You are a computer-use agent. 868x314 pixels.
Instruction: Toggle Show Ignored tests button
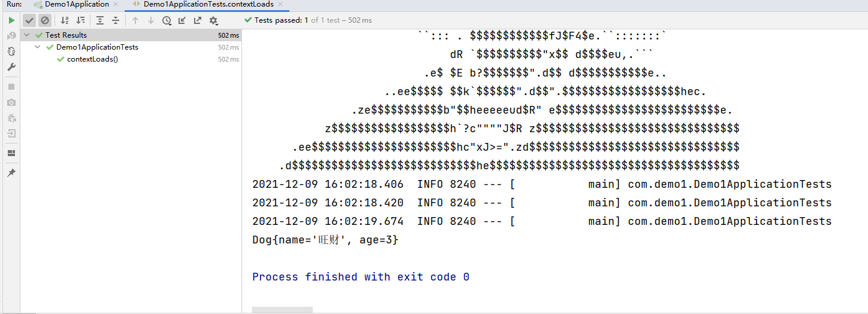pyautogui.click(x=45, y=20)
